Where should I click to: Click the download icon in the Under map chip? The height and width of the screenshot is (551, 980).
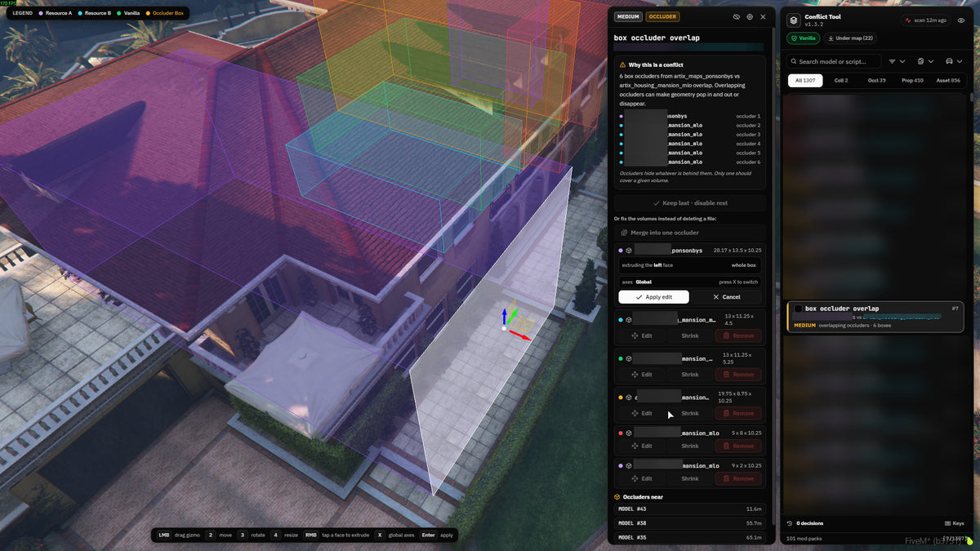[x=831, y=38]
